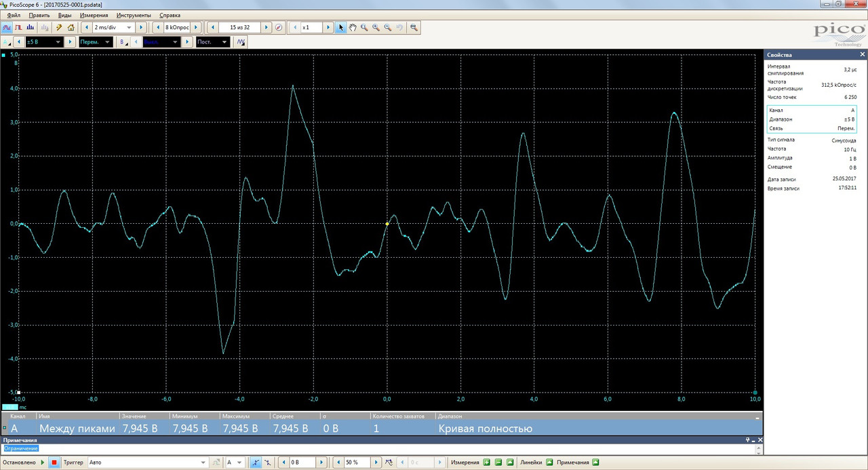868x470 pixels.
Task: Click trigger threshold 0 В field
Action: coord(302,463)
